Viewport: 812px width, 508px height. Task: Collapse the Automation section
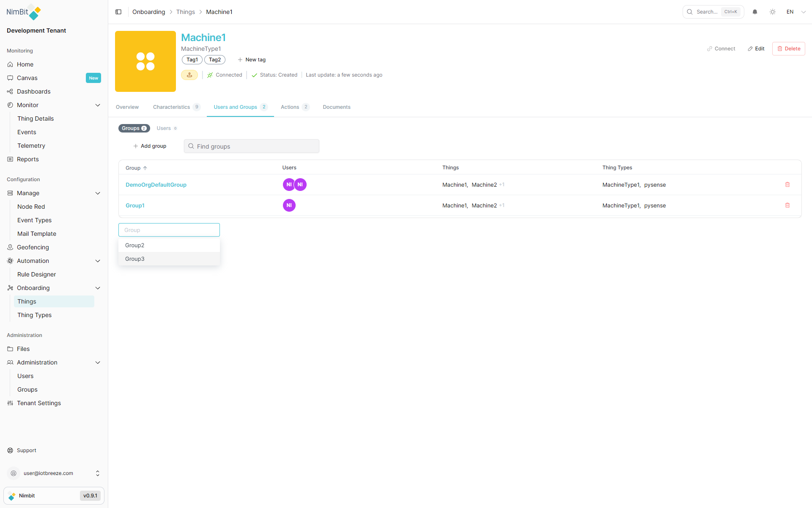pos(98,261)
